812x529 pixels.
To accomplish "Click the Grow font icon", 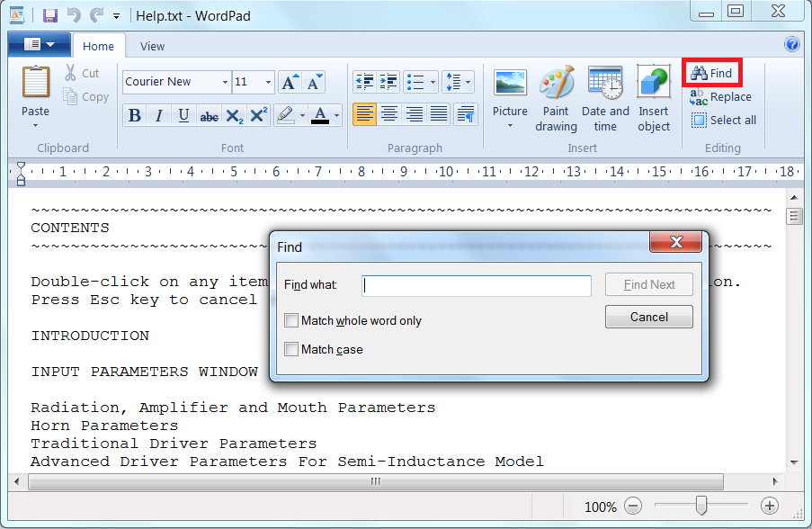I will click(x=289, y=82).
